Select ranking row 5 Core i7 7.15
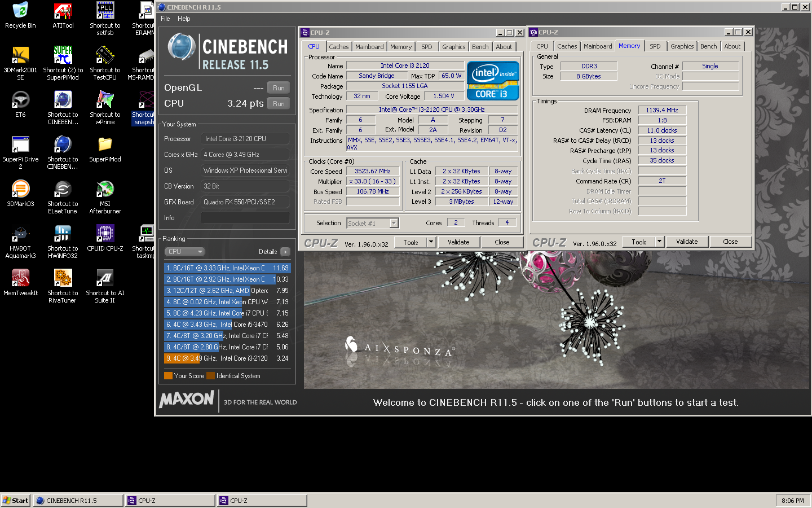 pos(227,313)
